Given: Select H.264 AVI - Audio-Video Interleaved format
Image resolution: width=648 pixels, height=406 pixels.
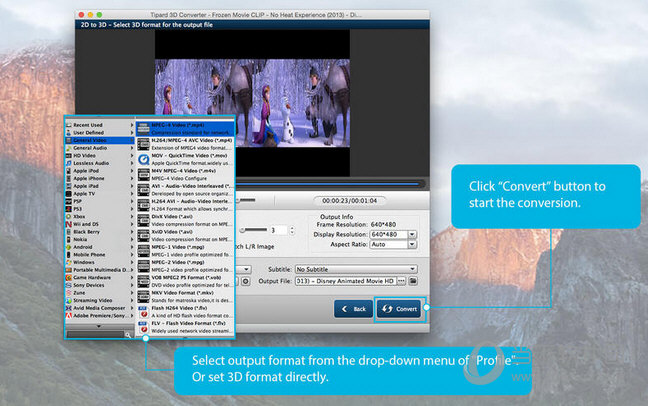Looking at the screenshot, I should tap(186, 205).
